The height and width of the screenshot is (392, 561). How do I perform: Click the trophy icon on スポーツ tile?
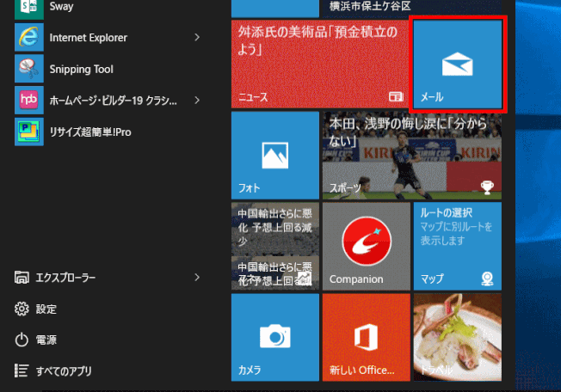487,187
